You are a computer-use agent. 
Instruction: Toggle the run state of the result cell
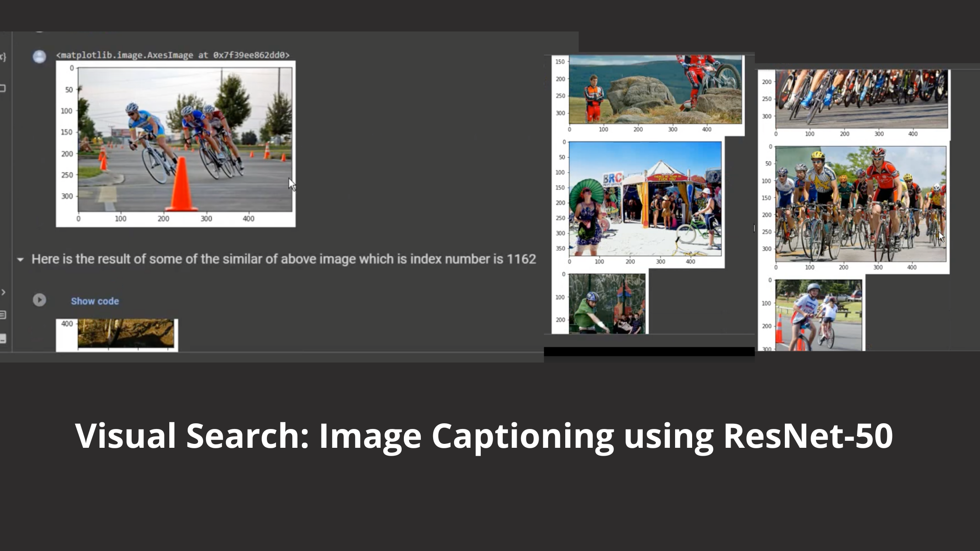click(x=39, y=300)
